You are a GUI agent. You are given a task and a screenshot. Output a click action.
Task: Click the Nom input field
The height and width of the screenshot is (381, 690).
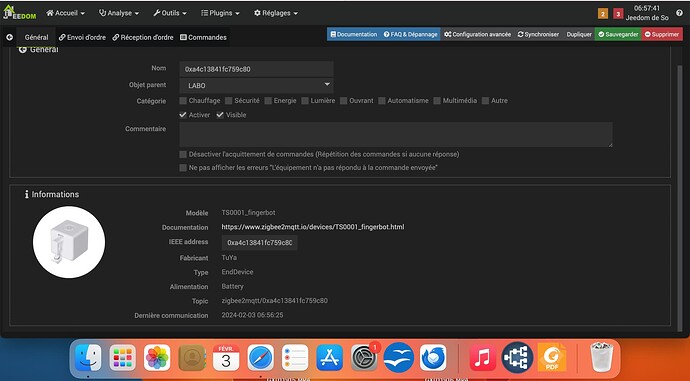[x=256, y=69]
